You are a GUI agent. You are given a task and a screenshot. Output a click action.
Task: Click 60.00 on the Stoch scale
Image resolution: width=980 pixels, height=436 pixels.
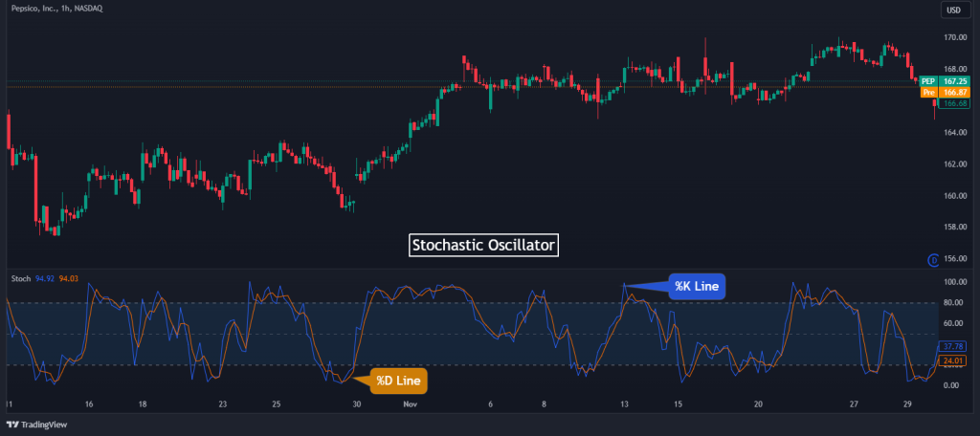(952, 323)
